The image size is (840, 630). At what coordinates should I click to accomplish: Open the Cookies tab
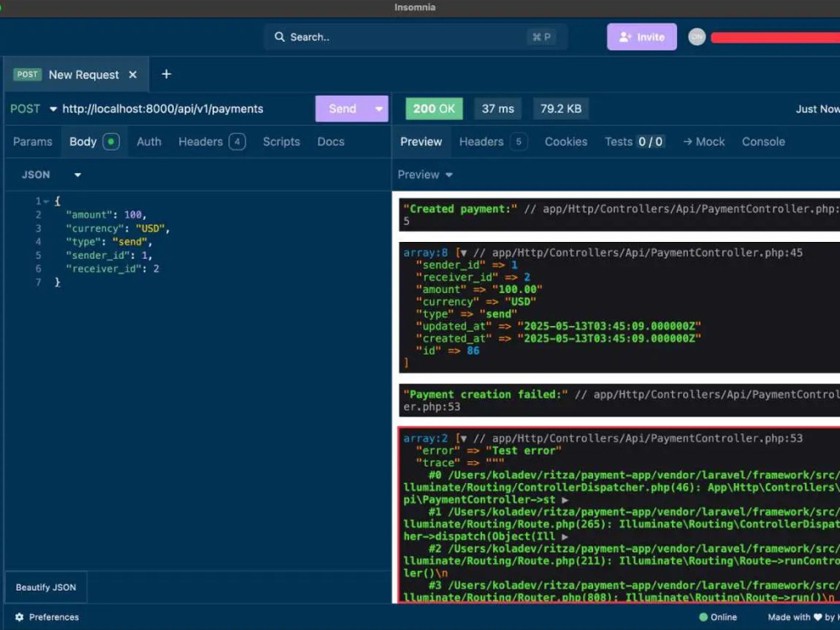pyautogui.click(x=565, y=142)
